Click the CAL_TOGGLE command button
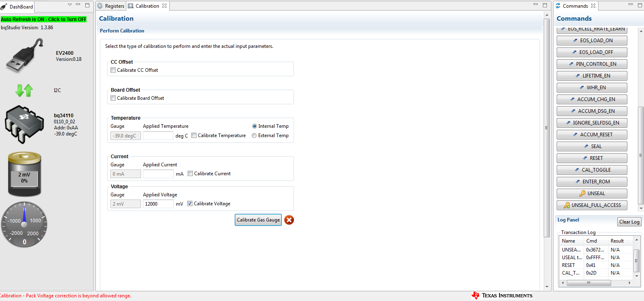Image resolution: width=644 pixels, height=301 pixels. pyautogui.click(x=592, y=170)
